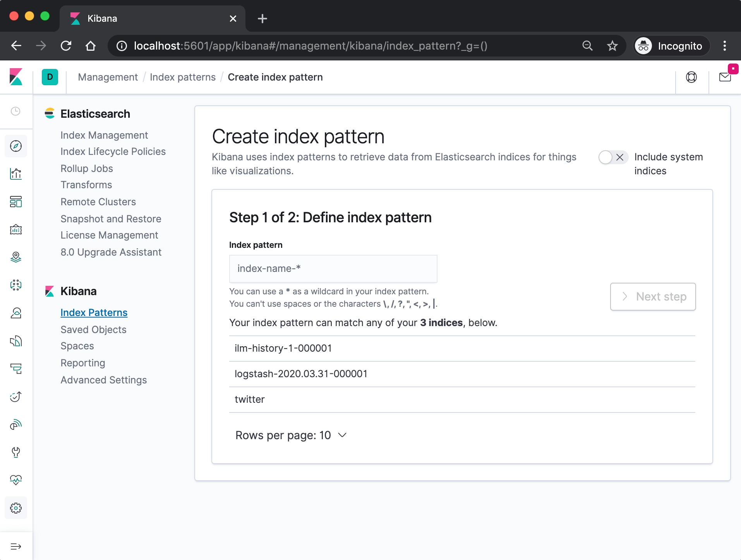
Task: Open the D space selector avatar
Action: [x=50, y=77]
